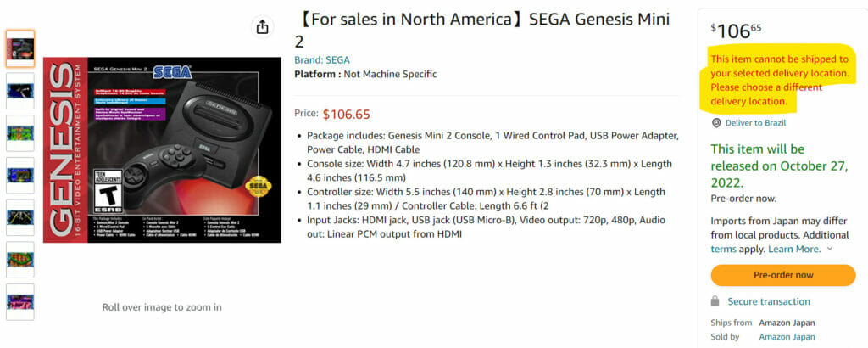Click the Secure transaction link
This screenshot has height=348, width=868.
(769, 301)
